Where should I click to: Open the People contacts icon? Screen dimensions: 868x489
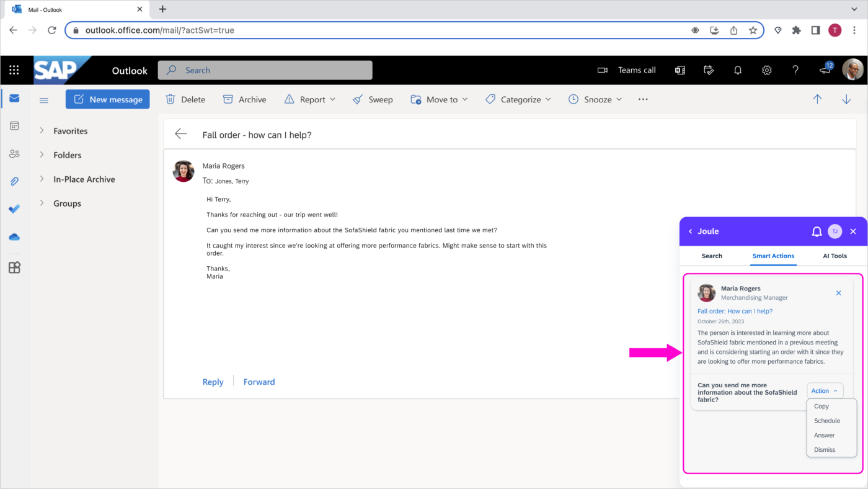pyautogui.click(x=14, y=154)
